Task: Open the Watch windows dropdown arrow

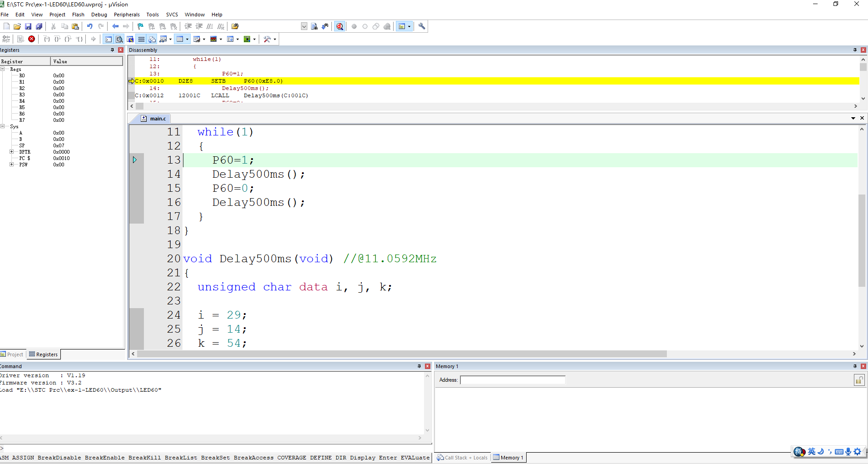Action: 170,39
